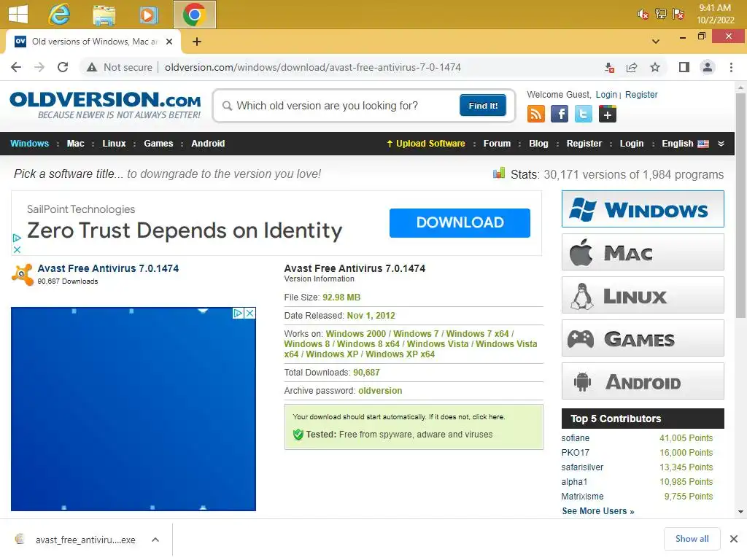
Task: Open the GAMES category sidebar button
Action: point(643,338)
